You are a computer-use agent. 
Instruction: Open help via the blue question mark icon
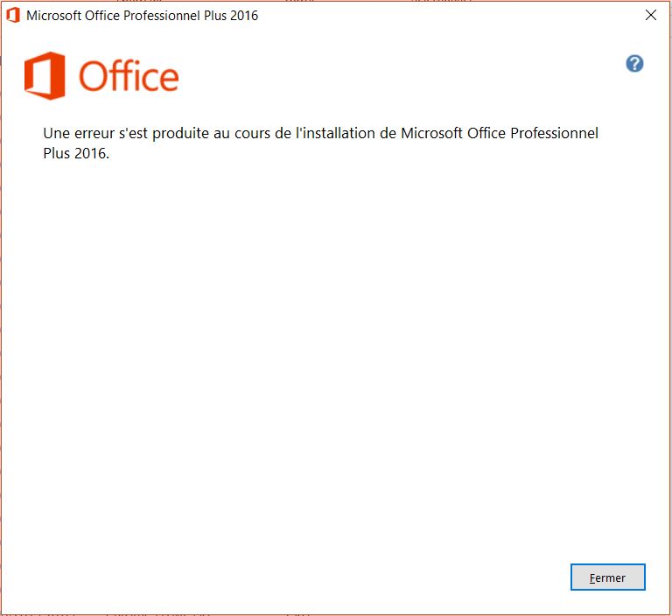tap(634, 64)
